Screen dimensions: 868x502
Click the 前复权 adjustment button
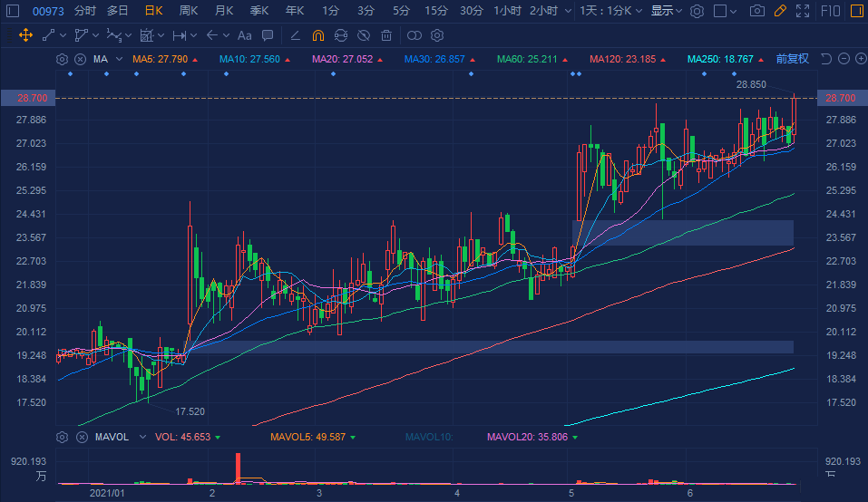coord(792,59)
